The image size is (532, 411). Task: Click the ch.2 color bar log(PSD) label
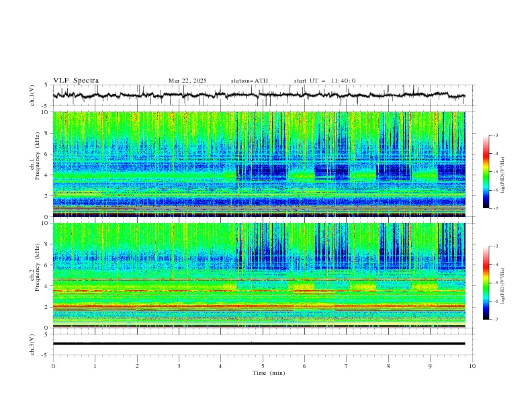point(503,286)
